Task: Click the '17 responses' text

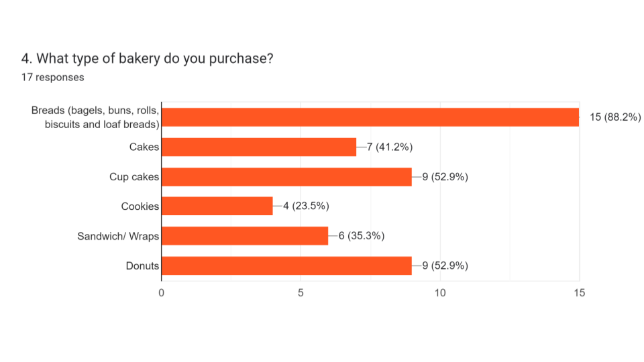Action: point(52,77)
